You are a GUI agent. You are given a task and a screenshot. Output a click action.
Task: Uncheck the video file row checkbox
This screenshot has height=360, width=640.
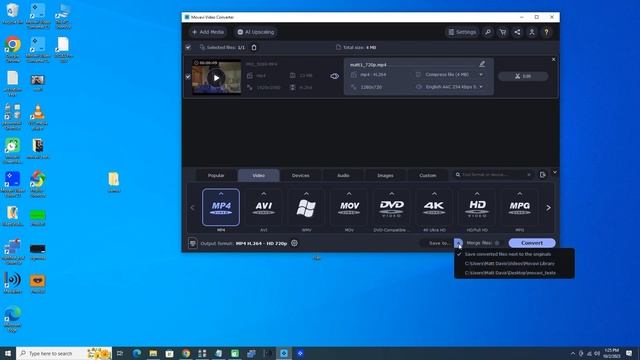click(x=188, y=77)
